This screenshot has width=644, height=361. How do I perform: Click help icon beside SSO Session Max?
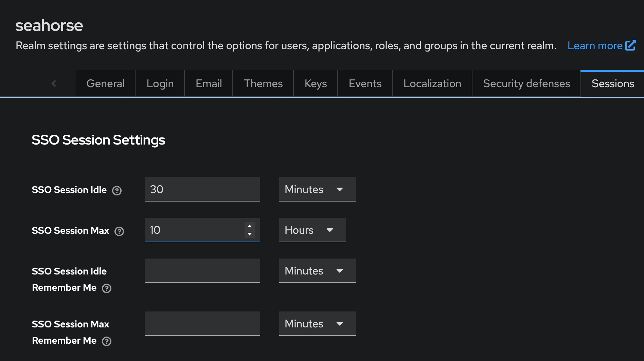point(119,231)
